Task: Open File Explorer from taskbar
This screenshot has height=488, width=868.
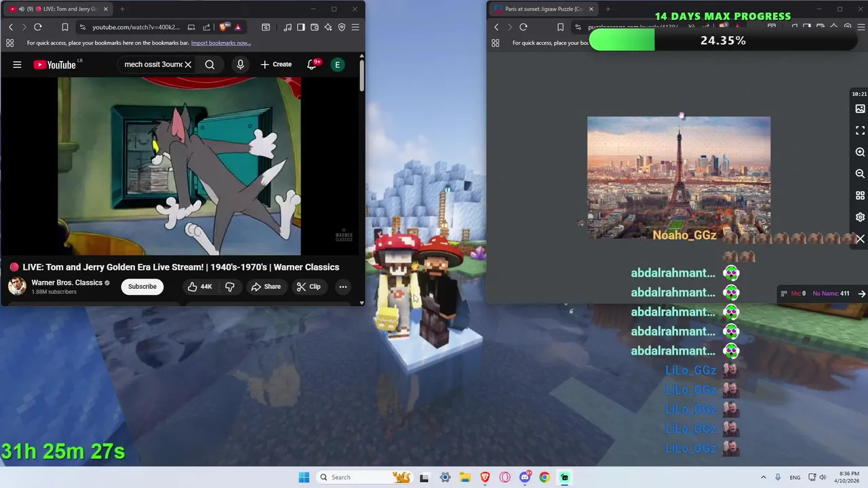Action: (465, 477)
